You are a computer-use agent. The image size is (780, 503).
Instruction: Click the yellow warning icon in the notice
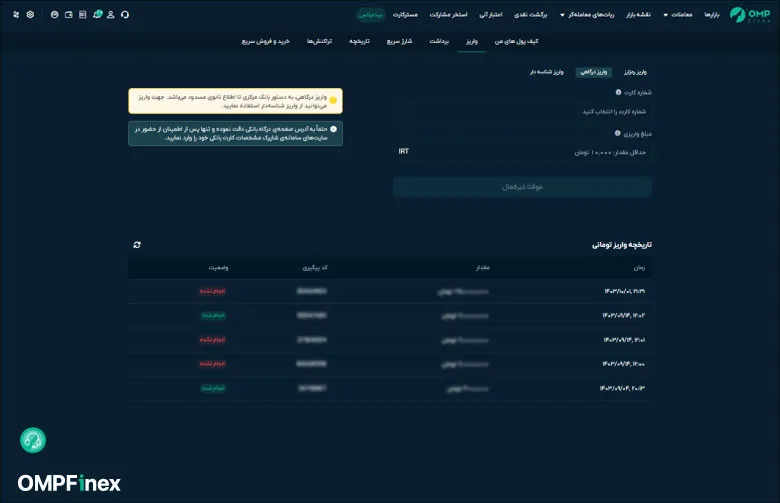point(333,100)
